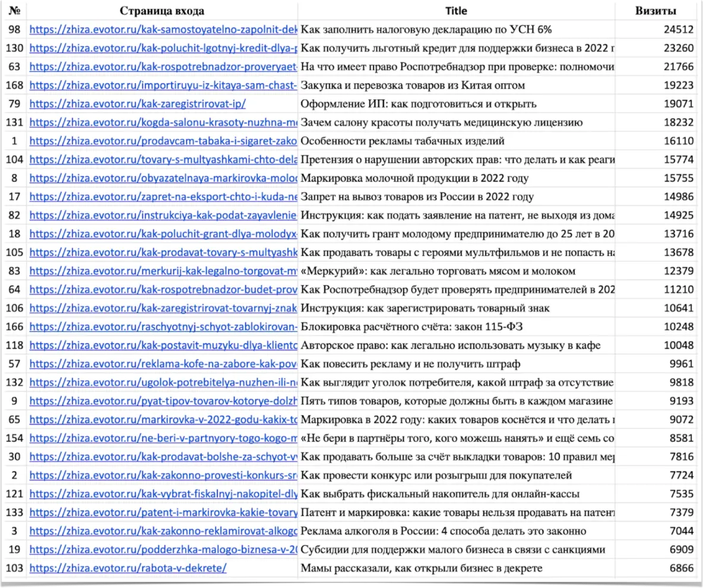Select the visits cell with value 24512
703x588 pixels.
pos(676,30)
